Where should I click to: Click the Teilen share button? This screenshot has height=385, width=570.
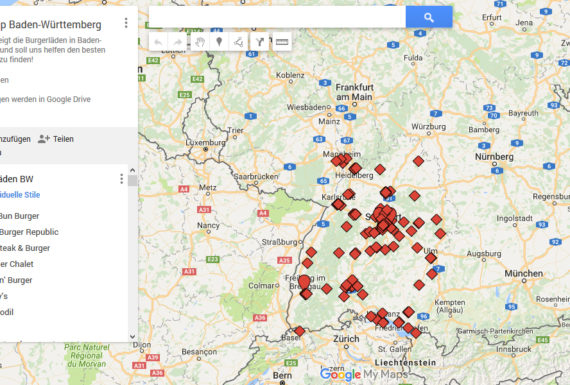(56, 139)
